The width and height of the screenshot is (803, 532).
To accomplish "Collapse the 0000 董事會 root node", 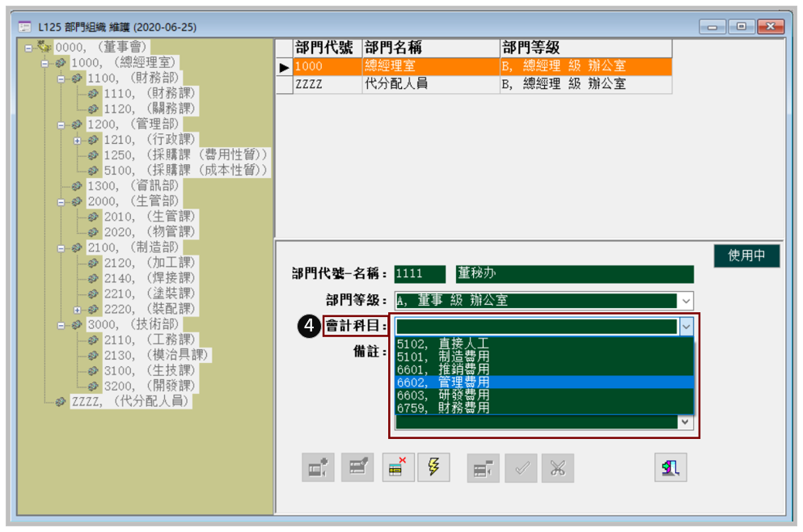I will pyautogui.click(x=28, y=49).
